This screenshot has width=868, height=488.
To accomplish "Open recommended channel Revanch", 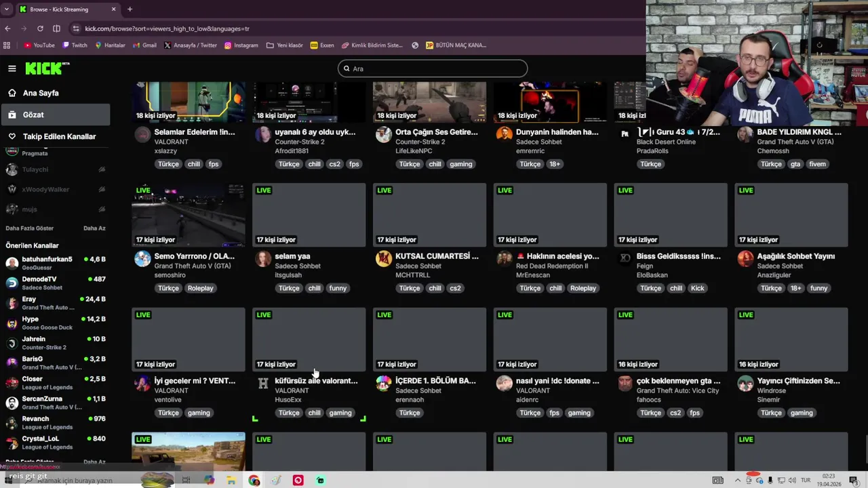I will [x=56, y=423].
